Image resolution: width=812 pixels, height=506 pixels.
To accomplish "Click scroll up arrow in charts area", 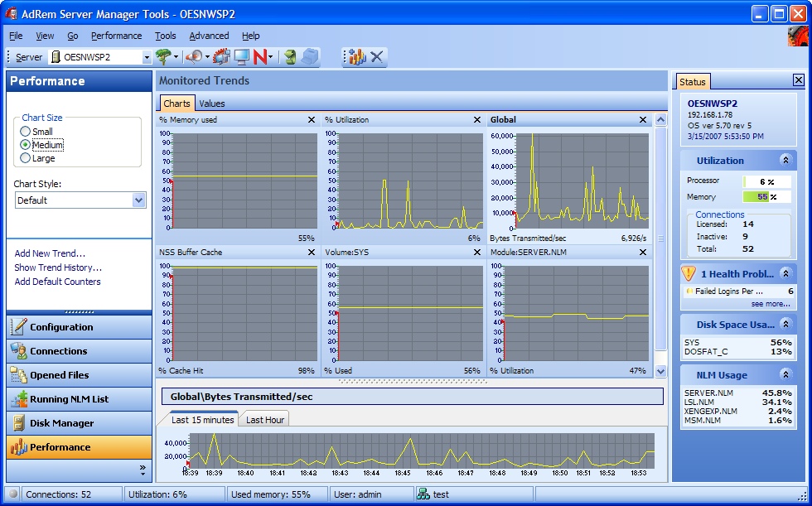I will pyautogui.click(x=660, y=120).
